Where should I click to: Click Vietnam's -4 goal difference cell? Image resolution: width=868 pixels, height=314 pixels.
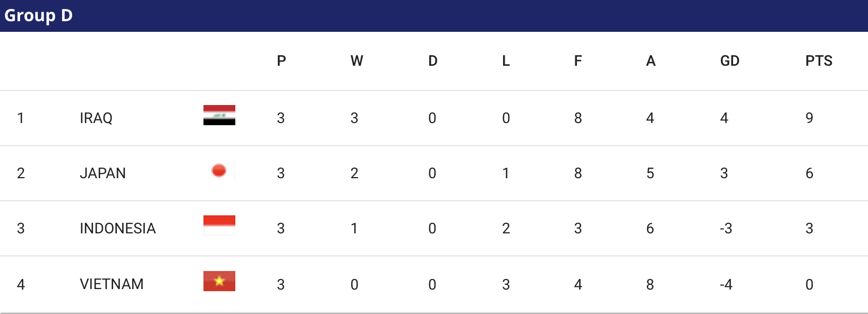coord(726,284)
